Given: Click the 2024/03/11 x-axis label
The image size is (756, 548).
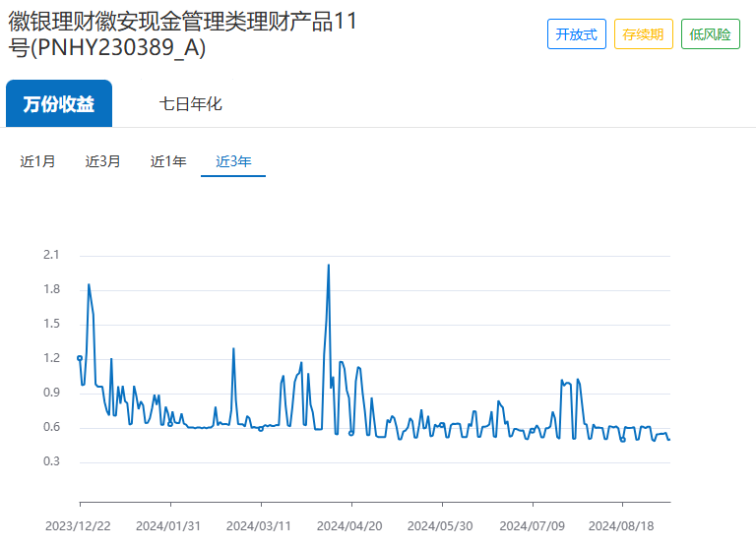Looking at the screenshot, I should 259,525.
